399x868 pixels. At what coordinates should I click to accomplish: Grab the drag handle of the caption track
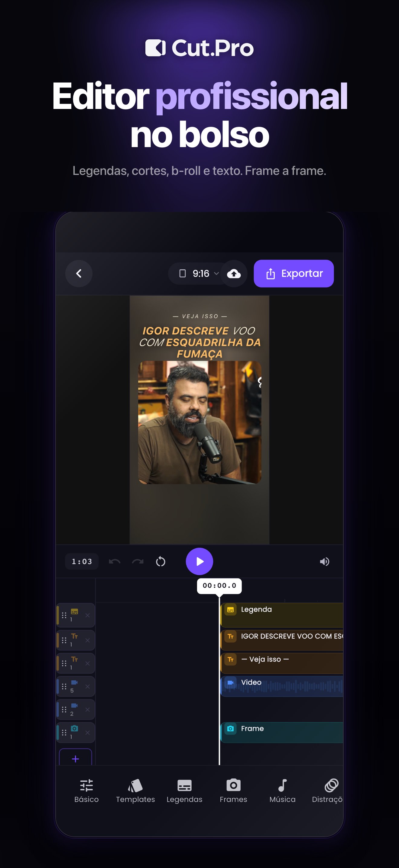(x=64, y=615)
